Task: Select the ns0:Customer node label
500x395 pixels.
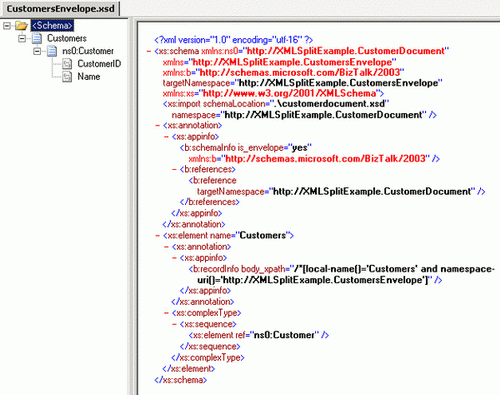Action: 88,51
